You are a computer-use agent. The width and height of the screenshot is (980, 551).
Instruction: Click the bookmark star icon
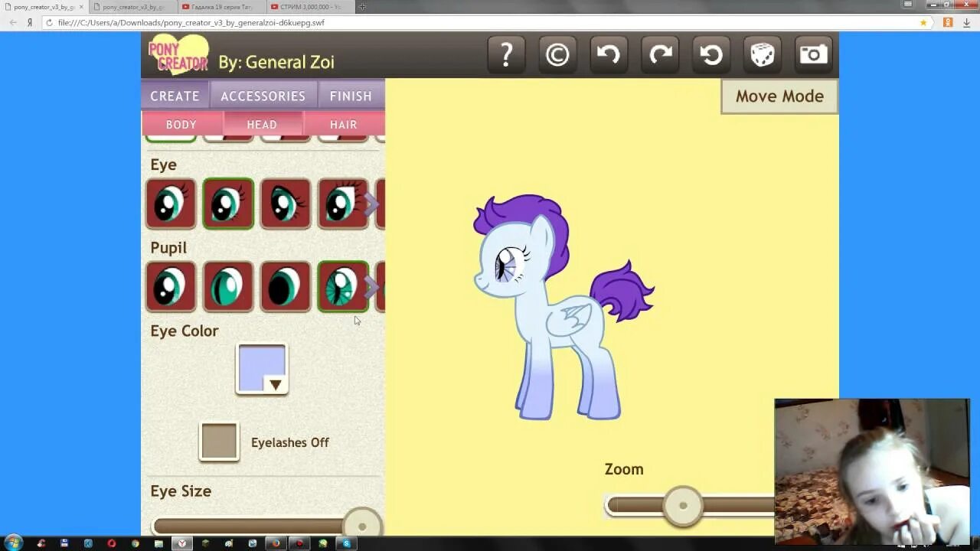[923, 23]
